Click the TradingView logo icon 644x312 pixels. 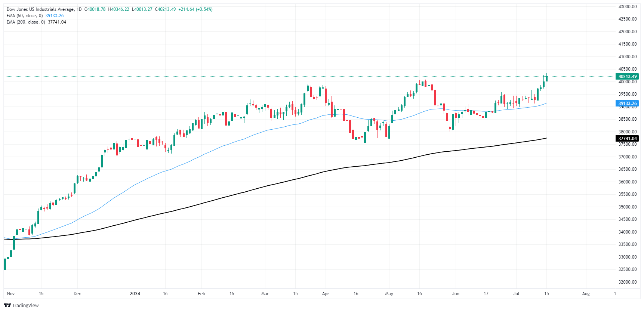click(7, 305)
